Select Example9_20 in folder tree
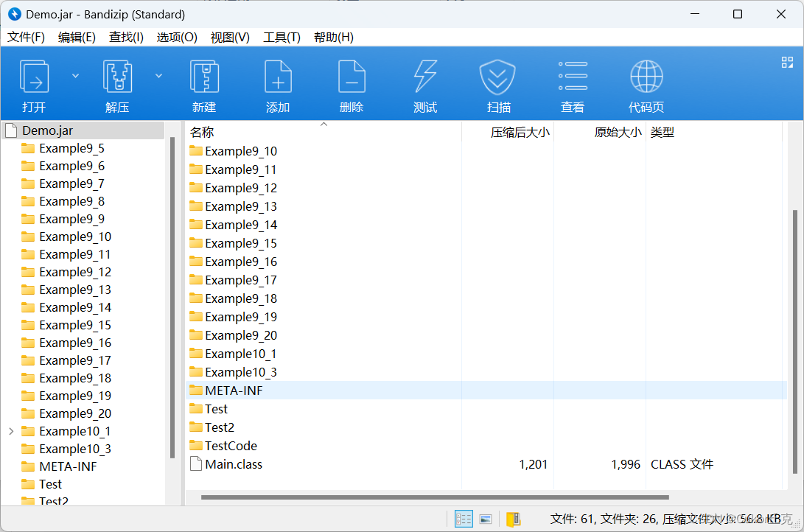804x532 pixels. click(75, 413)
